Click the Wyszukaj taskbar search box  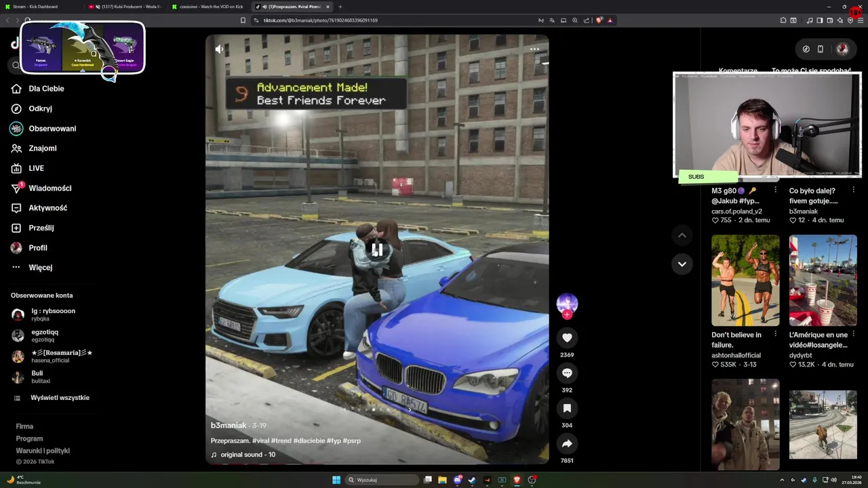point(382,480)
